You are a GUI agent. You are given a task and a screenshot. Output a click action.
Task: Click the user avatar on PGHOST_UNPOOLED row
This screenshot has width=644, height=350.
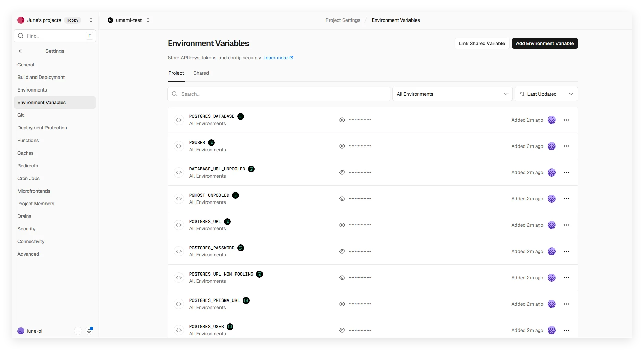tap(551, 199)
